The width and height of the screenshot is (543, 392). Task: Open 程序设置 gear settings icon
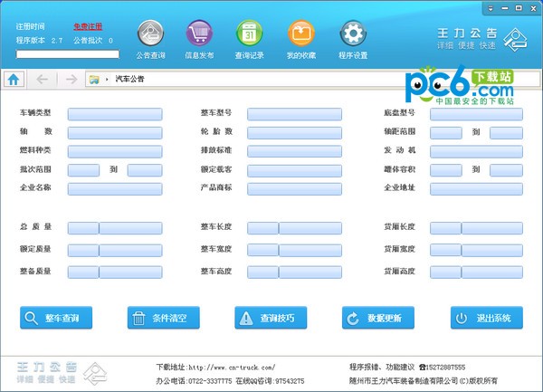353,34
